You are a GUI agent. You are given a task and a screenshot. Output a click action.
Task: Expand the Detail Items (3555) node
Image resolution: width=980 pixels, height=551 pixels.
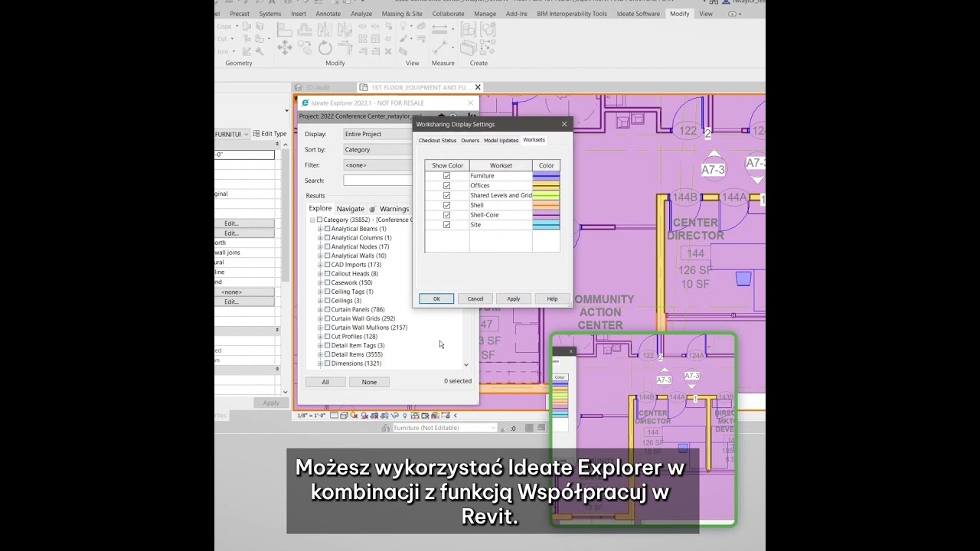click(x=320, y=354)
